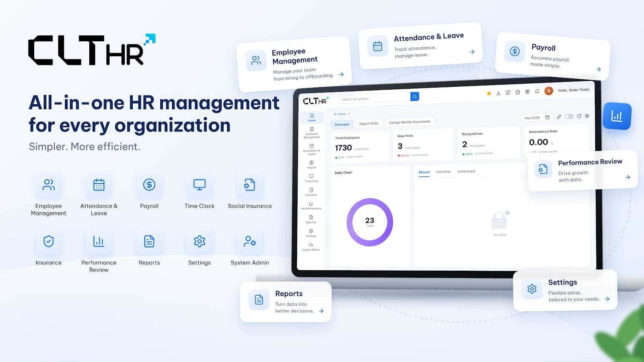The height and width of the screenshot is (362, 644).
Task: Select the Home page tab chip
Action: (342, 114)
